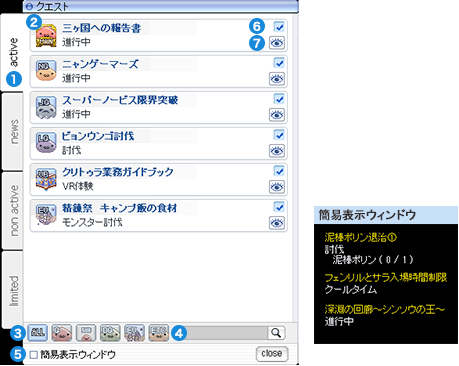Click the クールタイム text
This screenshot has height=366, width=459.
click(x=351, y=289)
